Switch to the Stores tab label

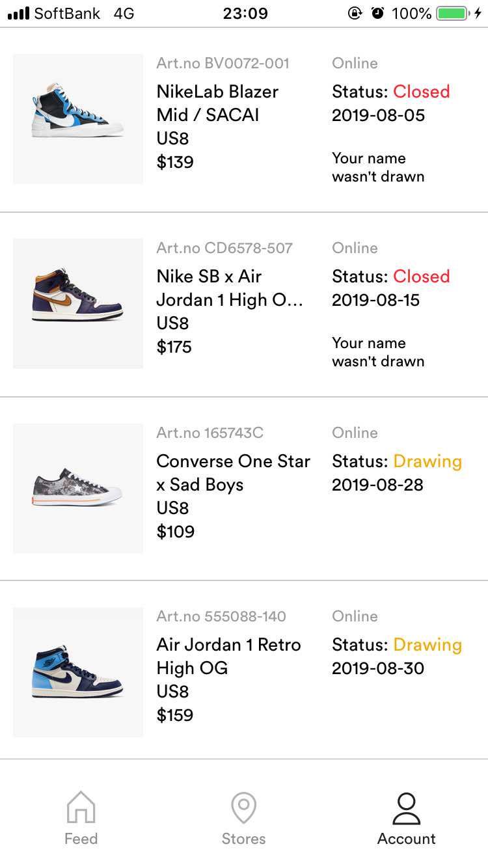tap(243, 839)
